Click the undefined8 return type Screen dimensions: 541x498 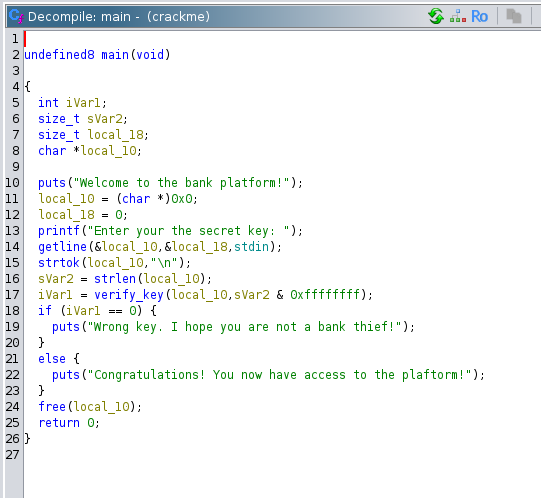pyautogui.click(x=59, y=55)
